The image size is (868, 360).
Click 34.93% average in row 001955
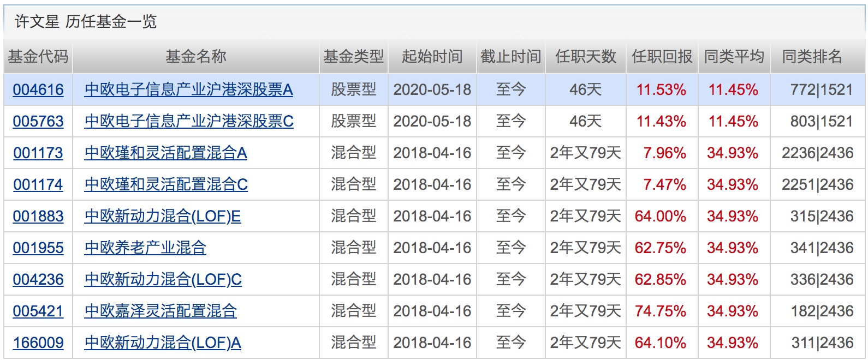(x=733, y=248)
